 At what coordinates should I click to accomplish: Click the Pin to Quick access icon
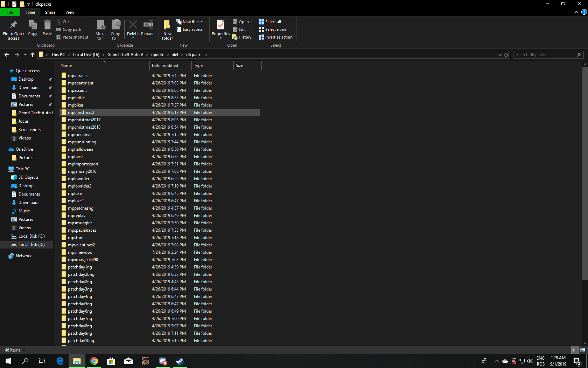pos(13,29)
